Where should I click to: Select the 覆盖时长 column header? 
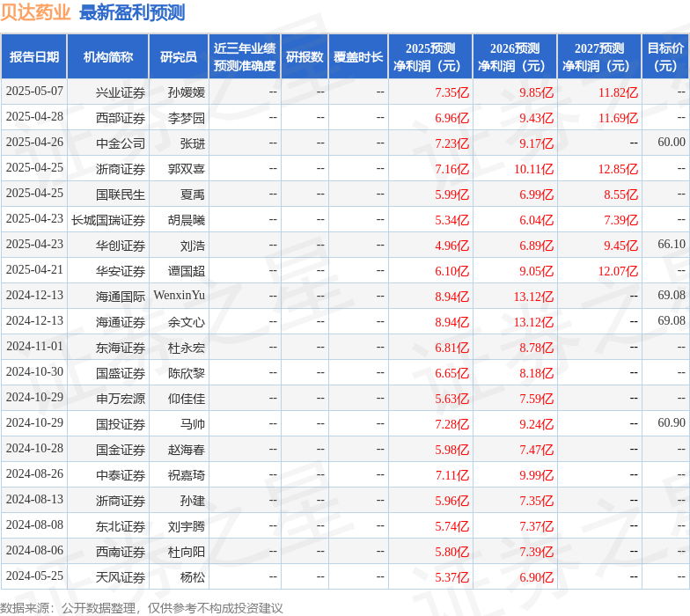[x=358, y=57]
